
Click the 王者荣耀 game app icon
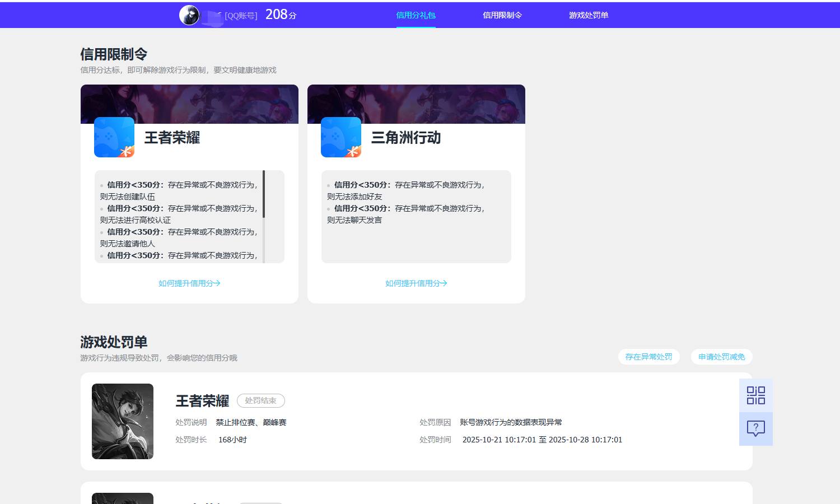pos(114,137)
